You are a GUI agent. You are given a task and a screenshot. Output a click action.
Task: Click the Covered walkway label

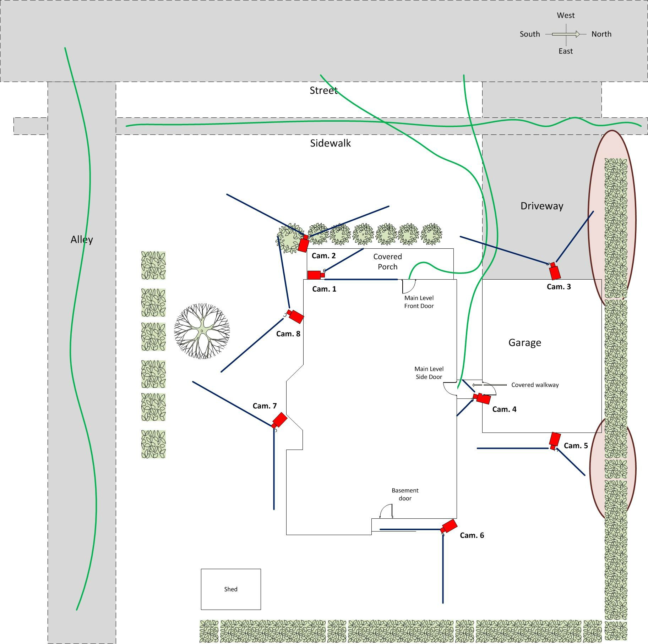click(535, 385)
